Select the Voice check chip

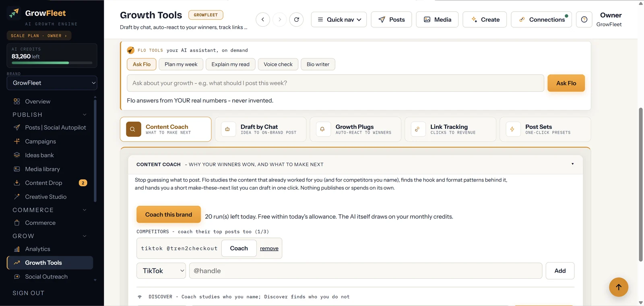(278, 64)
